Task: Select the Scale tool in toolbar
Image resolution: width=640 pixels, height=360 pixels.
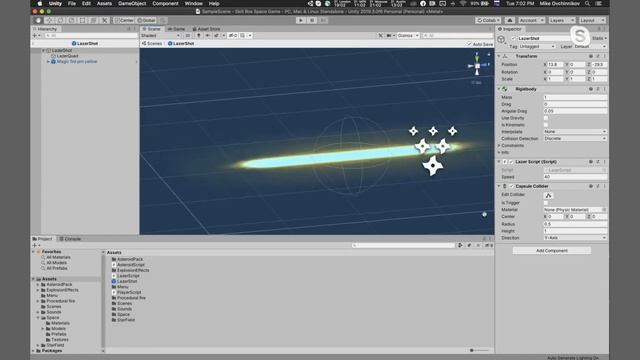Action: (71, 20)
